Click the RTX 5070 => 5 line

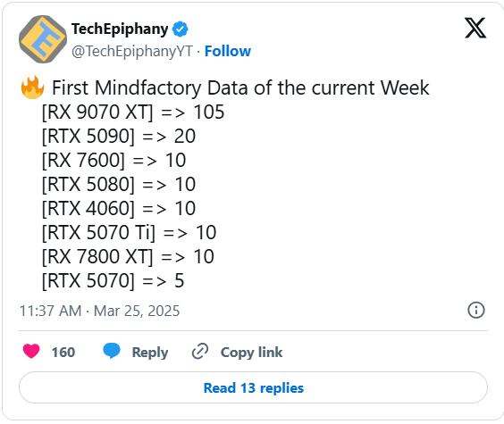113,281
